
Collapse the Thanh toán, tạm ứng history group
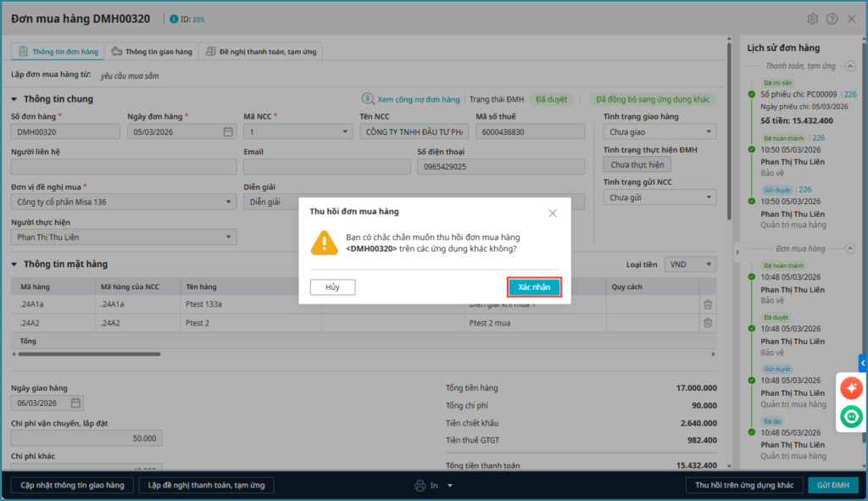849,66
